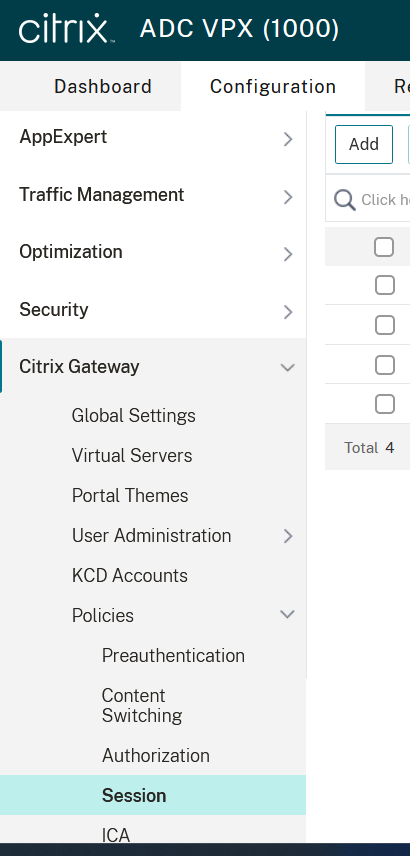Open the Configuration tab

coord(273,87)
